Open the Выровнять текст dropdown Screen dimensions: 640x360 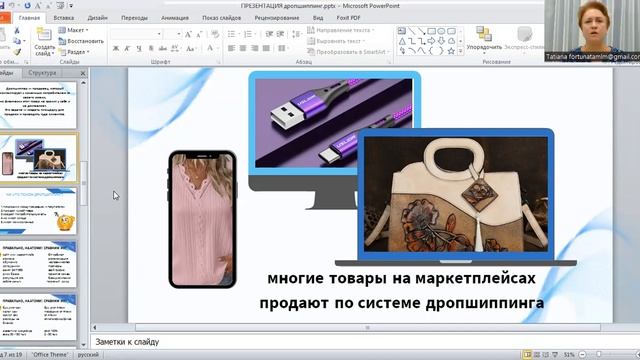[336, 41]
